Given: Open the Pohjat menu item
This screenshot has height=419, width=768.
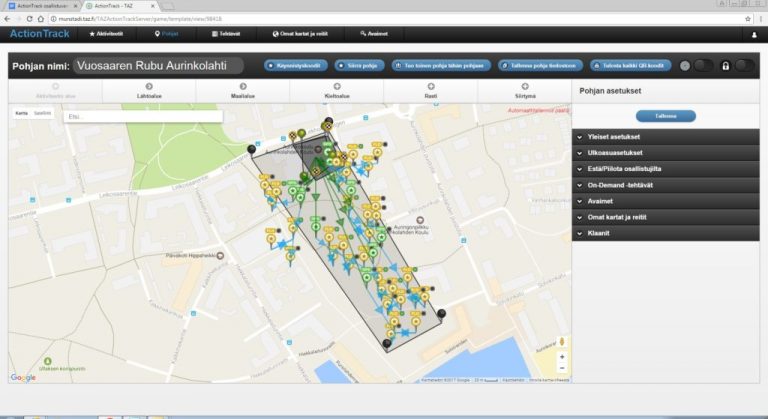Looking at the screenshot, I should coord(167,34).
